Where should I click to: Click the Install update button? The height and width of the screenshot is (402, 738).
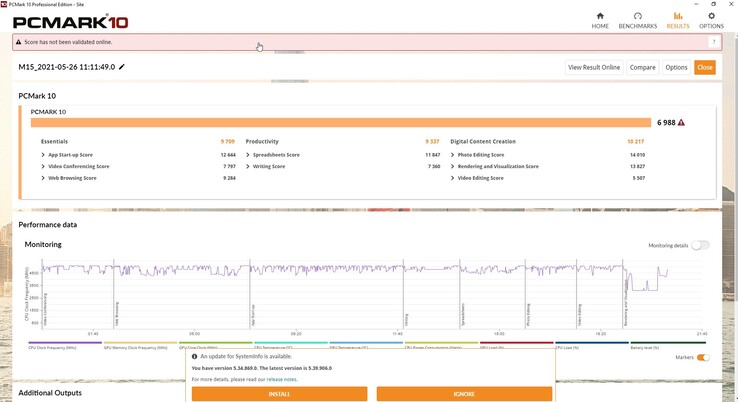pyautogui.click(x=279, y=394)
